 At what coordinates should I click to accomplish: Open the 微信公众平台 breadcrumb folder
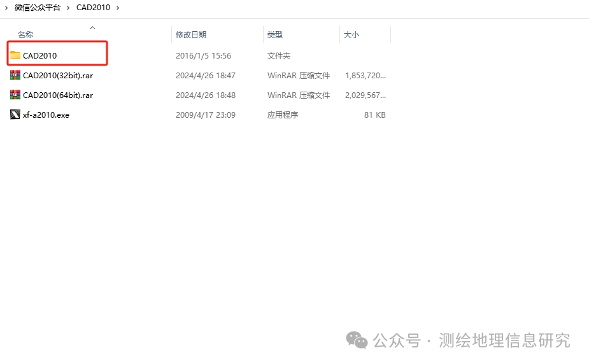pos(38,8)
